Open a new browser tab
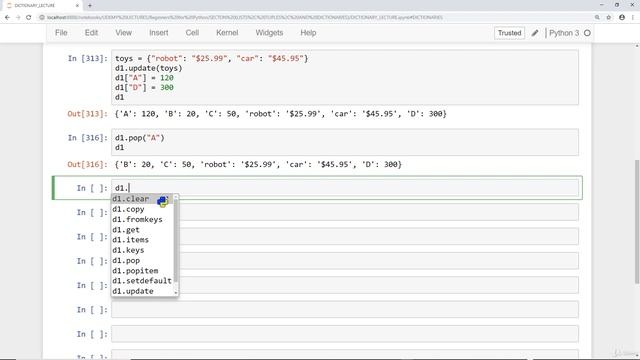 pyautogui.click(x=90, y=5)
